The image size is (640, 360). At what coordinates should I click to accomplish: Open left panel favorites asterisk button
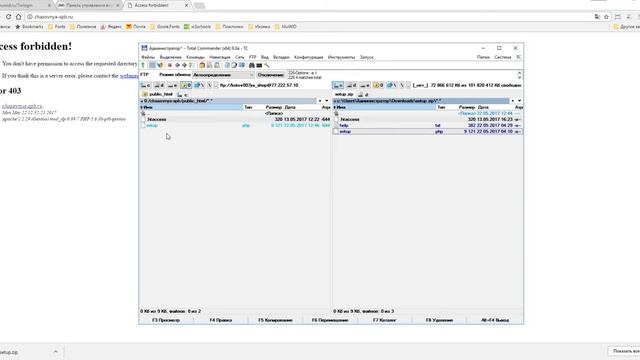(x=320, y=100)
